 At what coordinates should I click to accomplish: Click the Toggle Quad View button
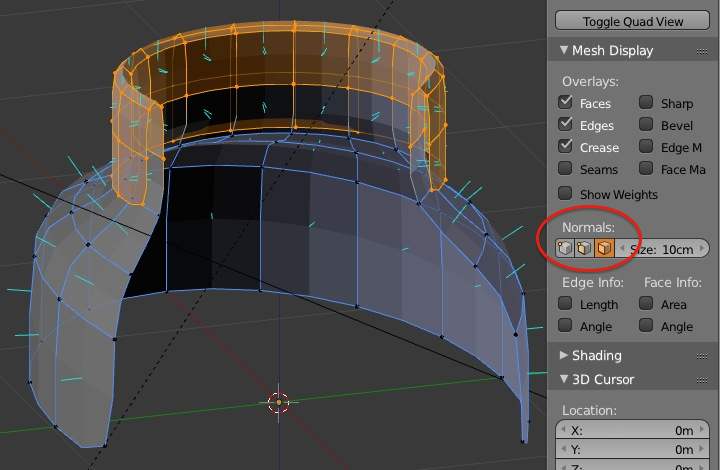coord(632,21)
